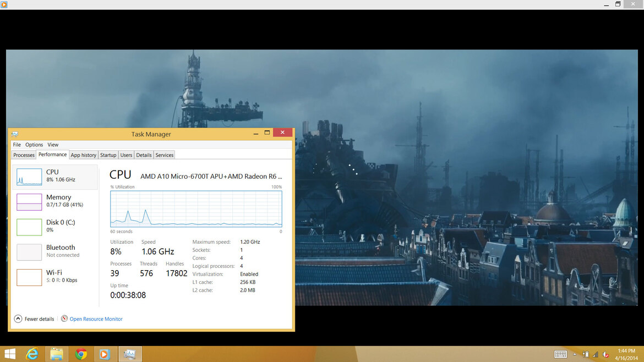Click the 1.06 GHz speed value
This screenshot has width=644, height=362.
tap(158, 251)
